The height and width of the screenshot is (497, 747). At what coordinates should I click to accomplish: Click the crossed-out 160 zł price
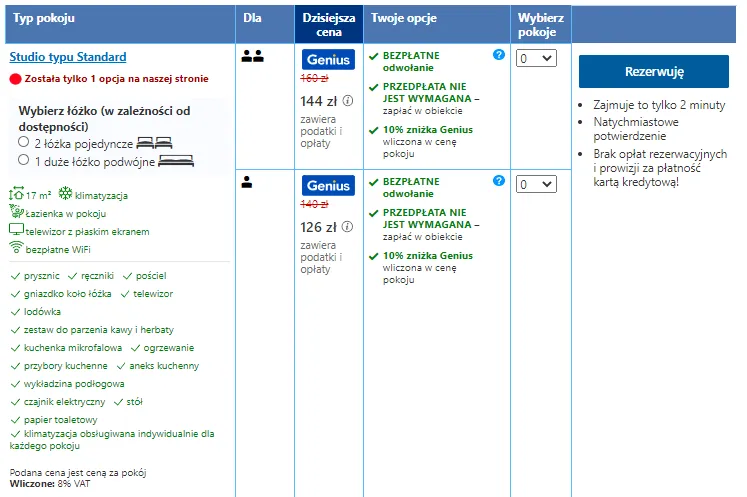(x=314, y=78)
